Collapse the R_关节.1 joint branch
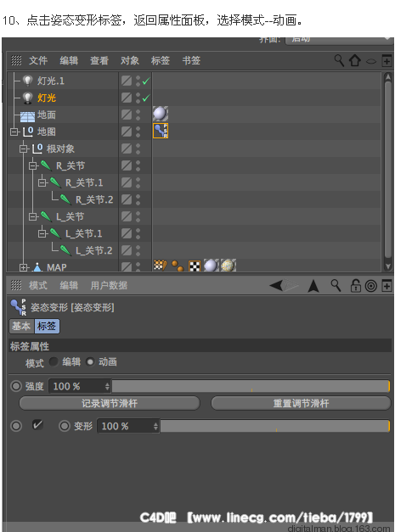The image size is (395, 532). point(42,182)
